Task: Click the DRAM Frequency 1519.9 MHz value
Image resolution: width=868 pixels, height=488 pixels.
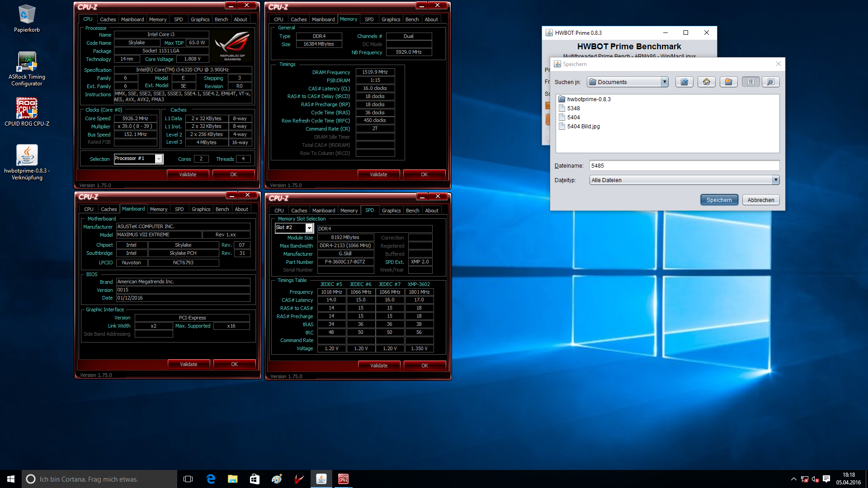Action: (x=375, y=72)
